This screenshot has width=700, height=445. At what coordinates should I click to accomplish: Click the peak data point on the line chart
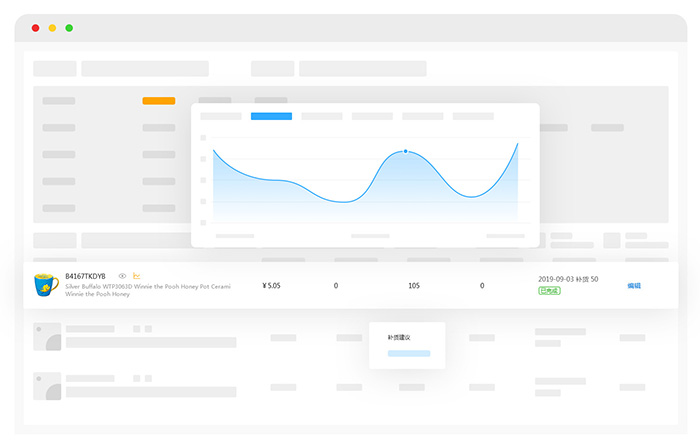coord(405,151)
